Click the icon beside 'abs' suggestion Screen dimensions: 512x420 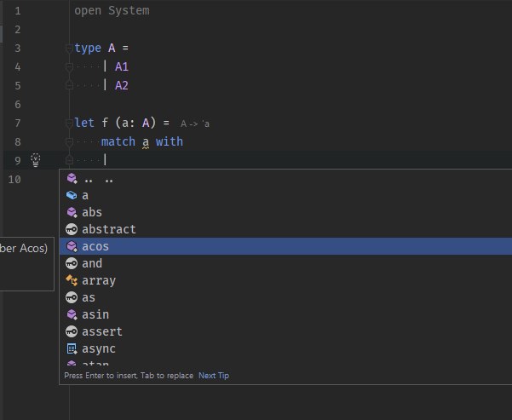pyautogui.click(x=72, y=212)
